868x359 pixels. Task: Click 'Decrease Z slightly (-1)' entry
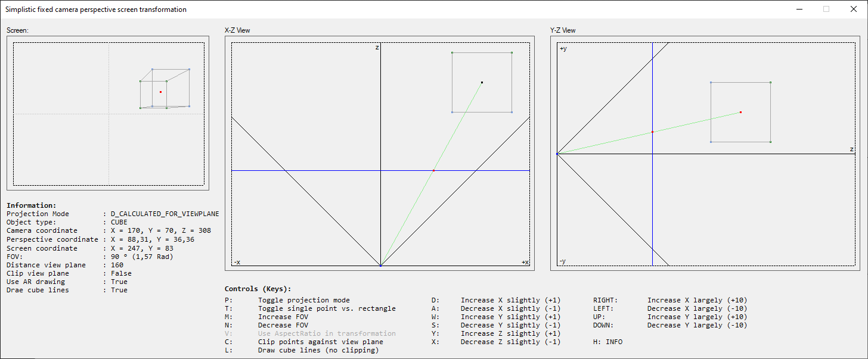pos(511,342)
